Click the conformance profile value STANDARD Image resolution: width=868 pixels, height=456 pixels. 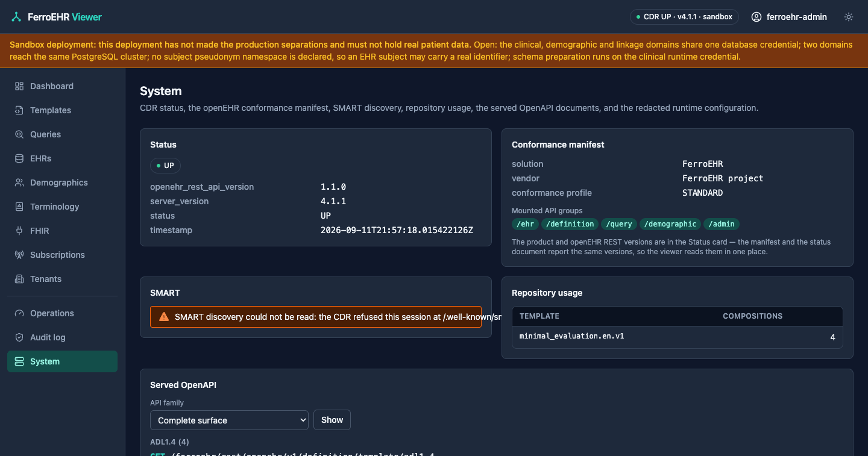(x=702, y=193)
